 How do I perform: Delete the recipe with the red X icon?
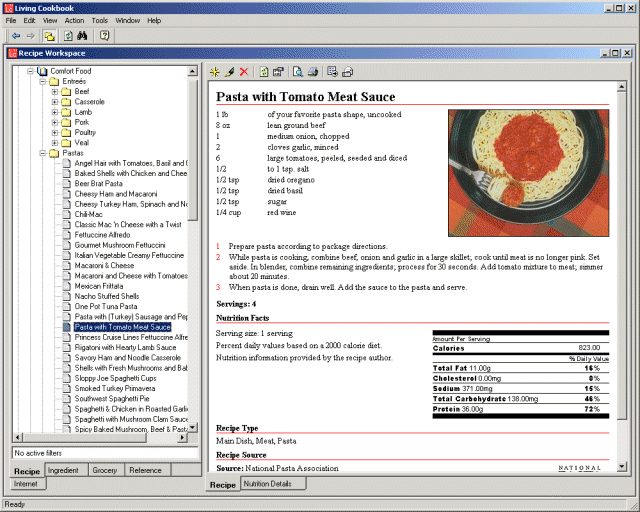244,72
